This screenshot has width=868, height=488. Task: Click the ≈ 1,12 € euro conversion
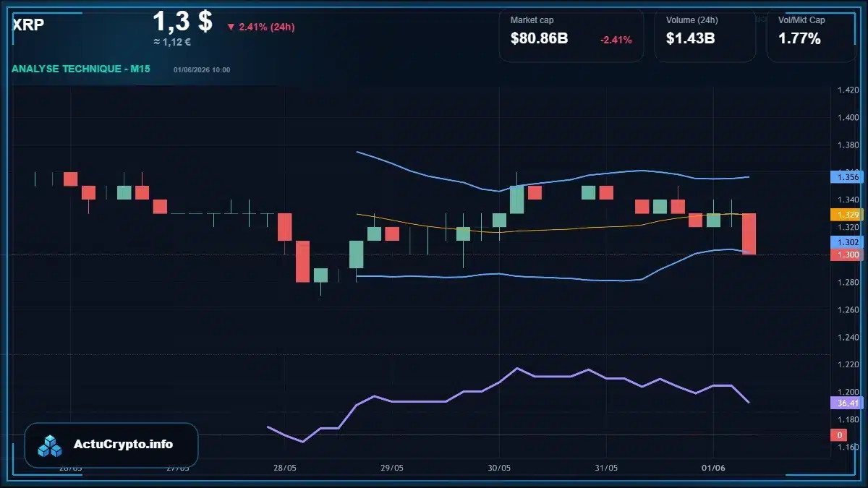click(172, 42)
